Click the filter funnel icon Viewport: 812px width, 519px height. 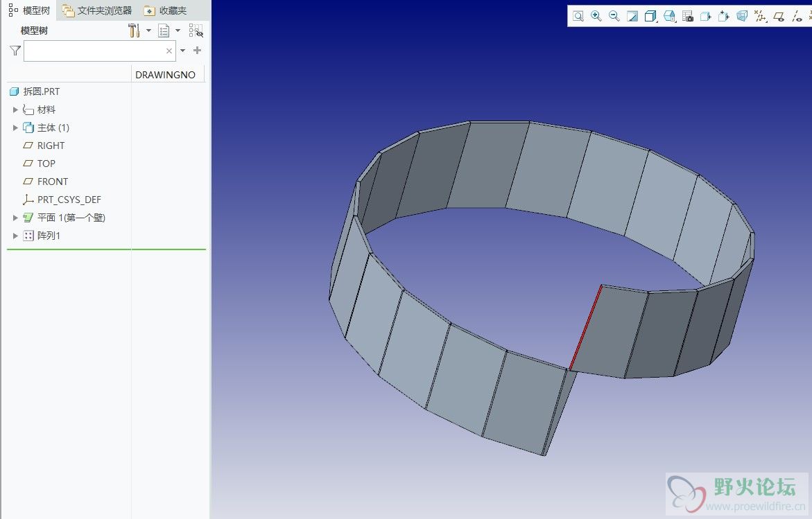[x=15, y=51]
